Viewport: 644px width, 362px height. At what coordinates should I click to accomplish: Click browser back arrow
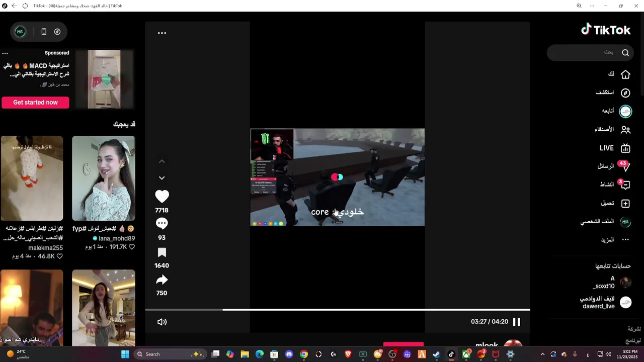click(14, 6)
